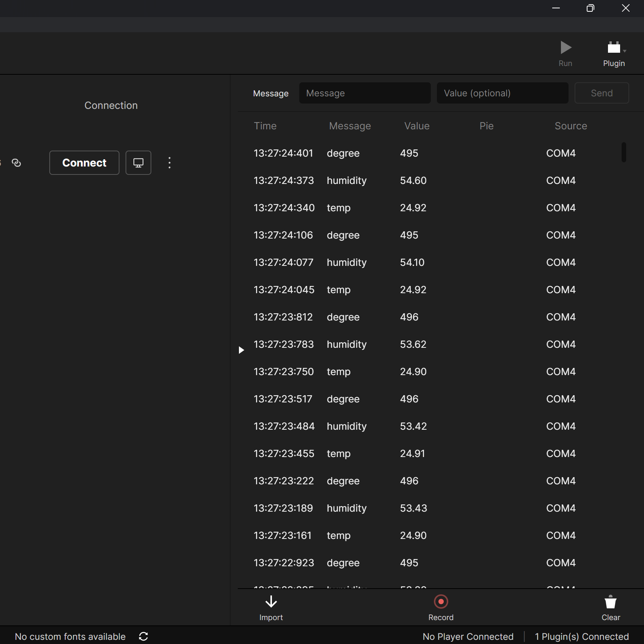Screen dimensions: 644x644
Task: Click the monitor display icon button
Action: (x=138, y=163)
